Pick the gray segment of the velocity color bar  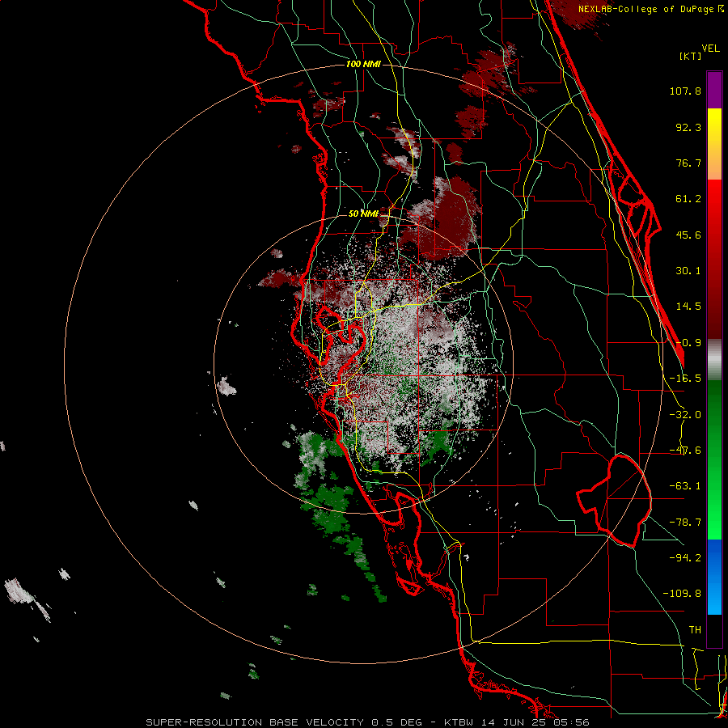(x=714, y=360)
